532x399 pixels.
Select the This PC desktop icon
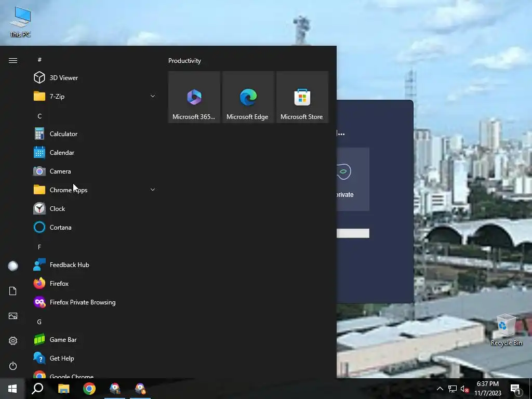pyautogui.click(x=20, y=21)
